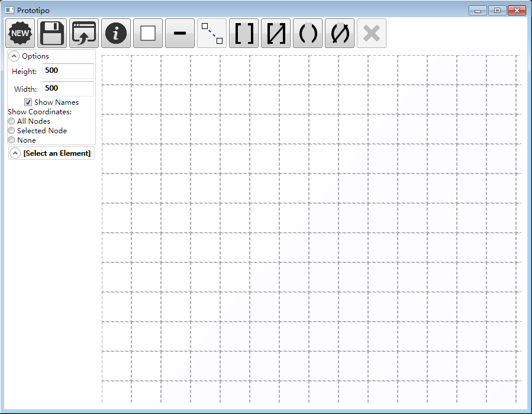Screen dimensions: 532x414
Task: Close the Prototipo window
Action: pyautogui.click(x=517, y=11)
